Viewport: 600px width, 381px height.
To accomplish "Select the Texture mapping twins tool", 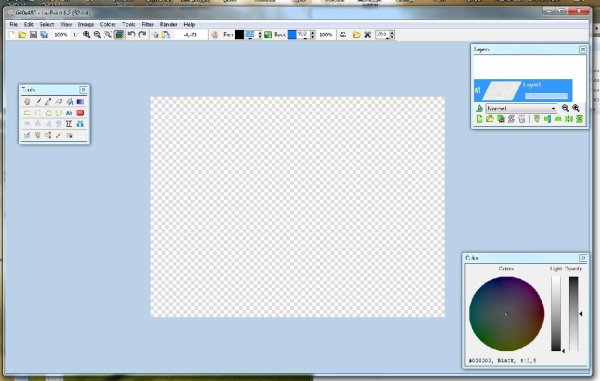I will coord(80,124).
